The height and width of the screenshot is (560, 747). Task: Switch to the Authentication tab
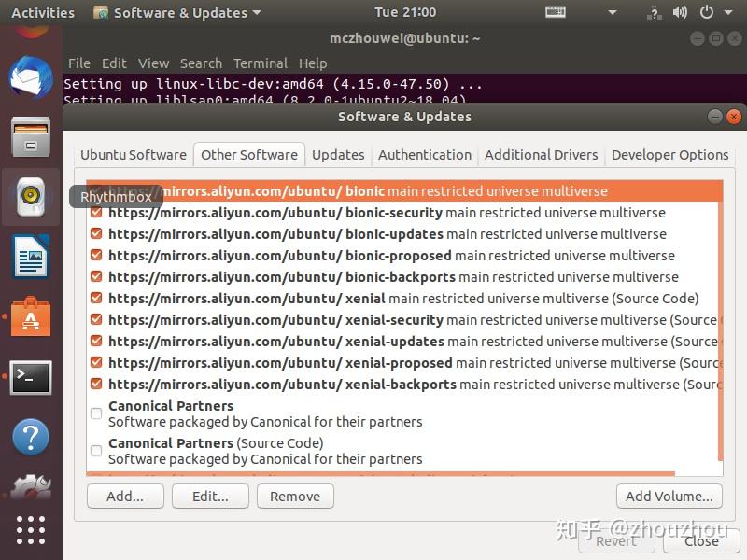[425, 155]
